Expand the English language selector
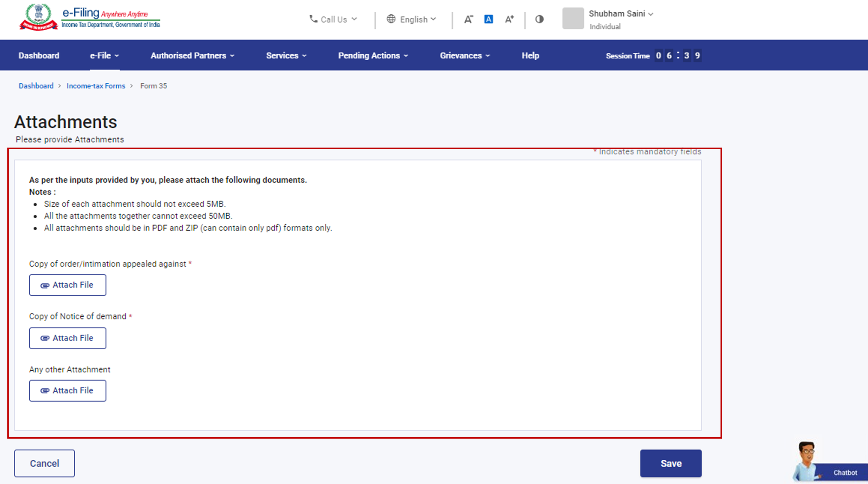This screenshot has width=868, height=484. point(411,19)
